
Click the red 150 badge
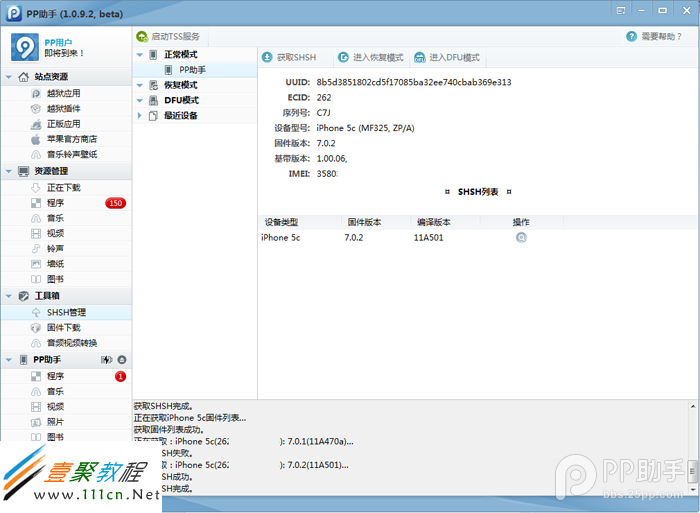pos(116,203)
